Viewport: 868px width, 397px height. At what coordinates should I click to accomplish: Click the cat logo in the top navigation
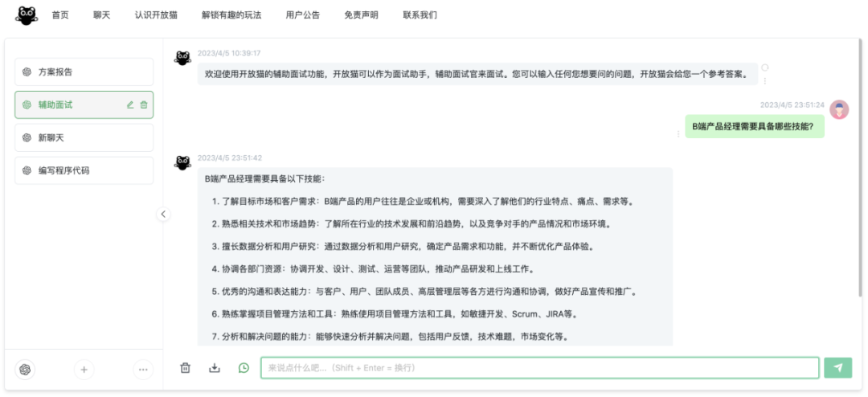[x=27, y=15]
